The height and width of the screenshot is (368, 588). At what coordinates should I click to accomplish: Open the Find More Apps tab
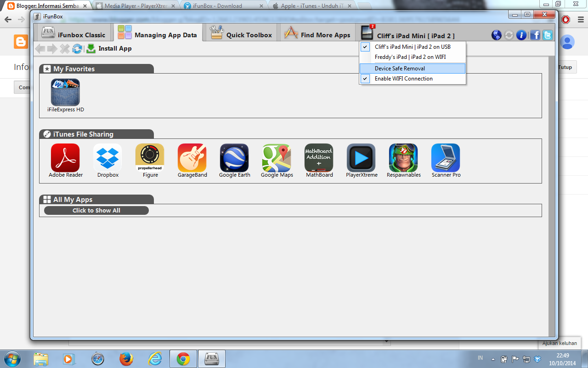point(317,33)
